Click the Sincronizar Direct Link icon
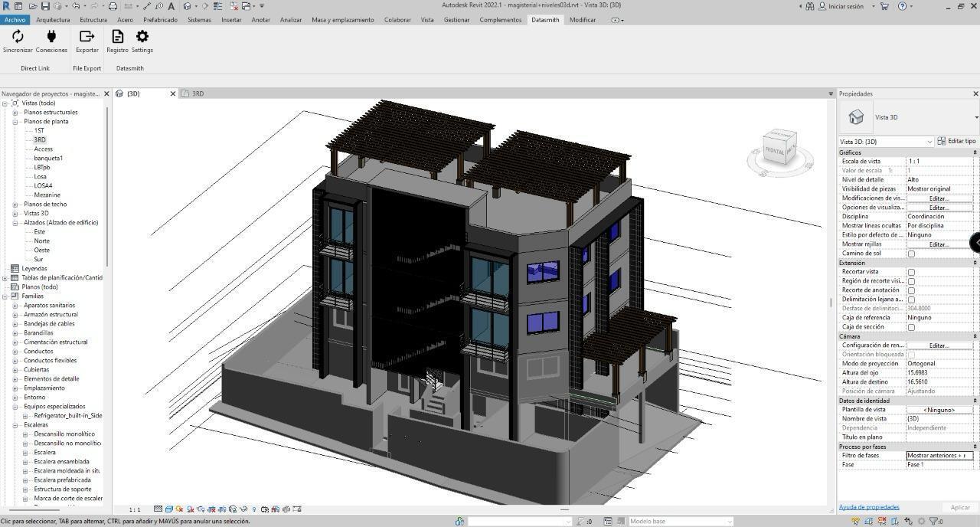Screen dimensions: 980x527 [x=18, y=37]
